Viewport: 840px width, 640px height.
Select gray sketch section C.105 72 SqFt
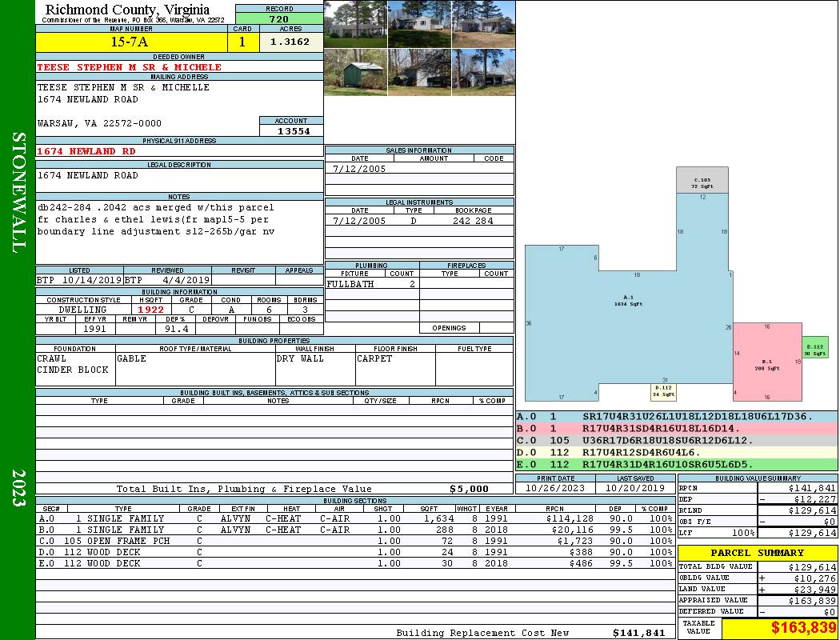[702, 180]
